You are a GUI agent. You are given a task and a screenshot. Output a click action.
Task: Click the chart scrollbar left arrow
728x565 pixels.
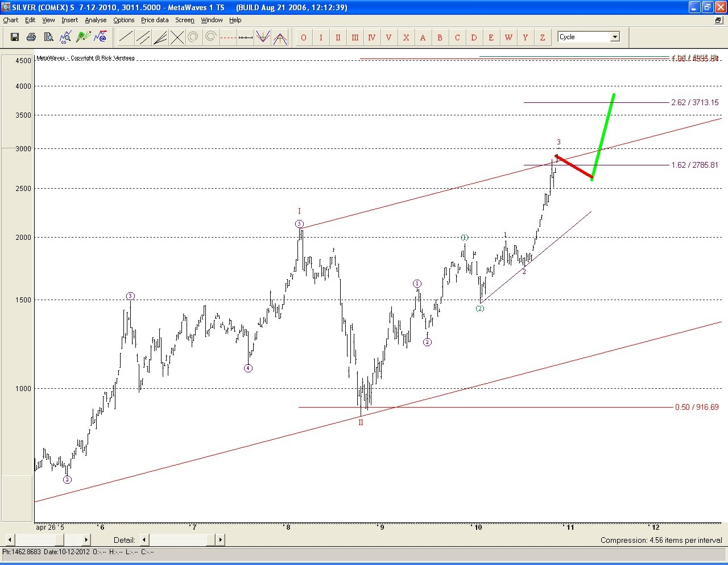tap(10, 539)
